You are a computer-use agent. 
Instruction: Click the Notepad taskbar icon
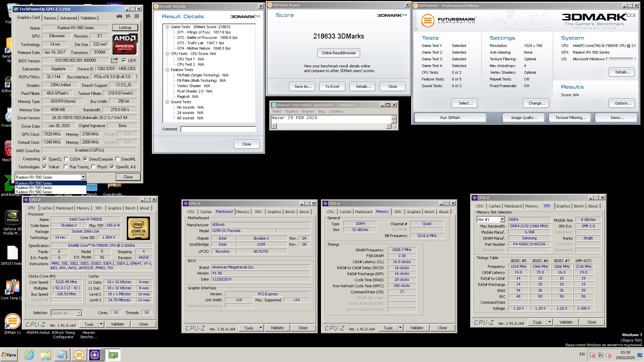pyautogui.click(x=62, y=355)
